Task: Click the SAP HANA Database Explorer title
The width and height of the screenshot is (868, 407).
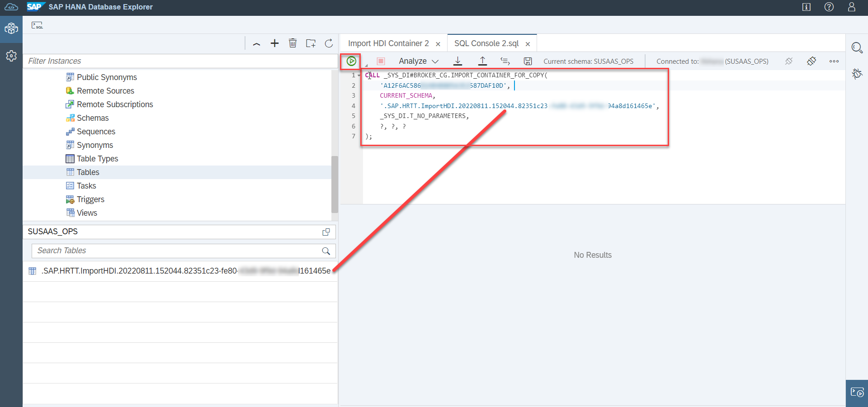Action: 101,7
